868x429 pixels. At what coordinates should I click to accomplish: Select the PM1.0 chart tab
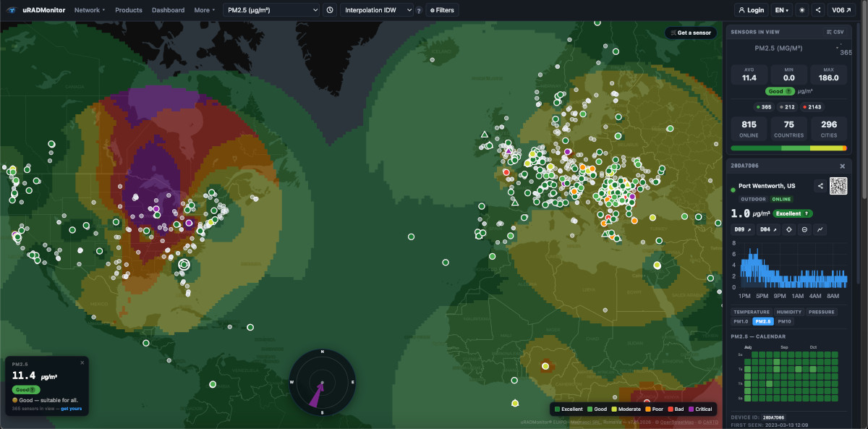[x=741, y=321]
